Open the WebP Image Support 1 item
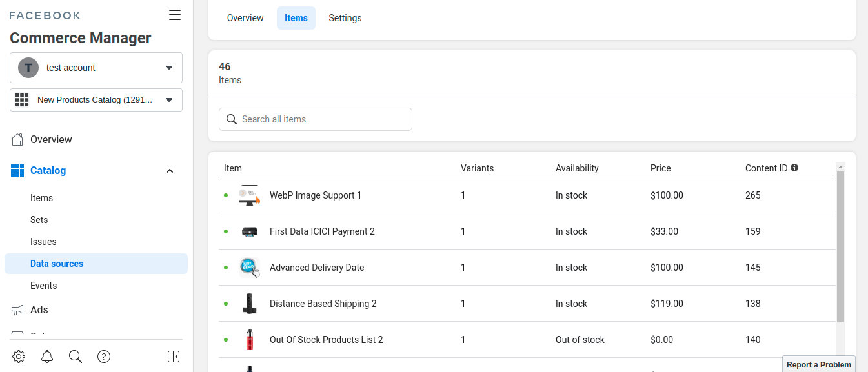This screenshot has height=372, width=868. (x=316, y=195)
